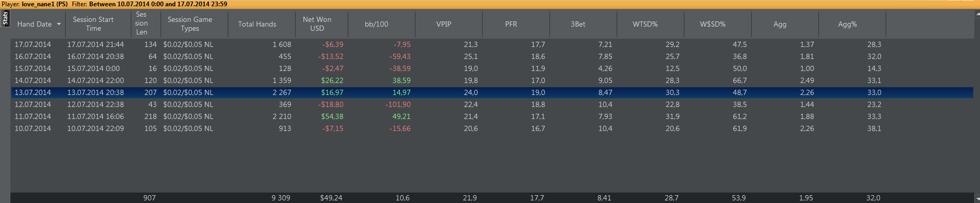
Task: Click the bb/100 column header
Action: click(x=376, y=24)
